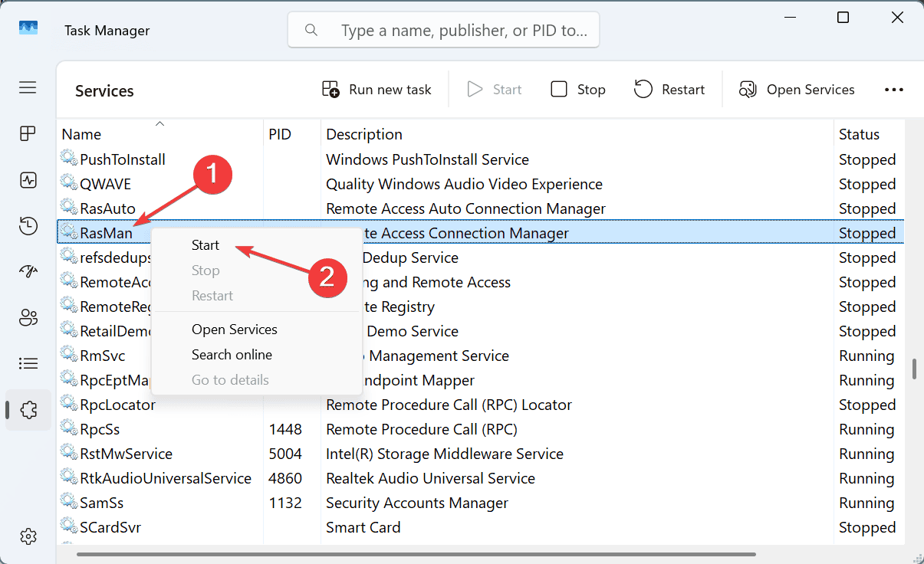Click Open Services in the toolbar
The image size is (924, 564).
tap(797, 90)
